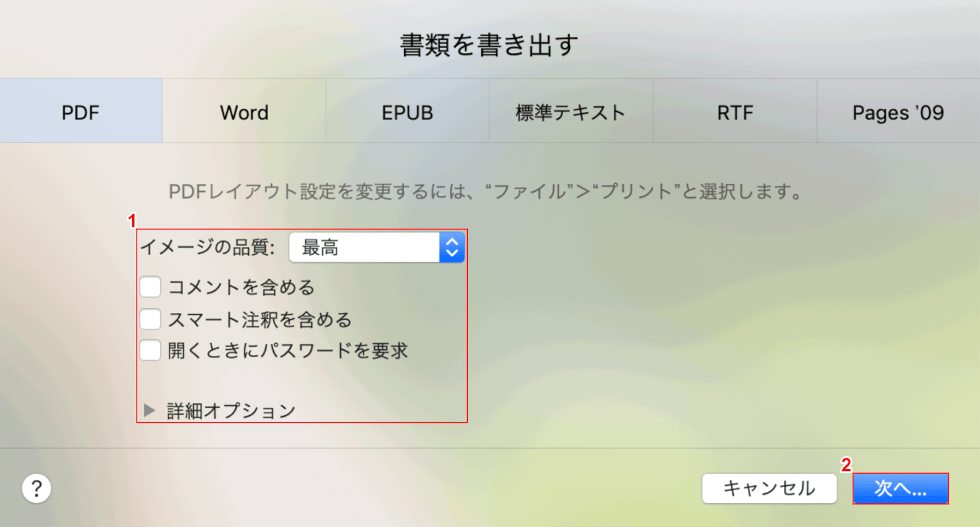Check スマート注釈を含める option
Screen dimensions: 980x527
point(149,318)
